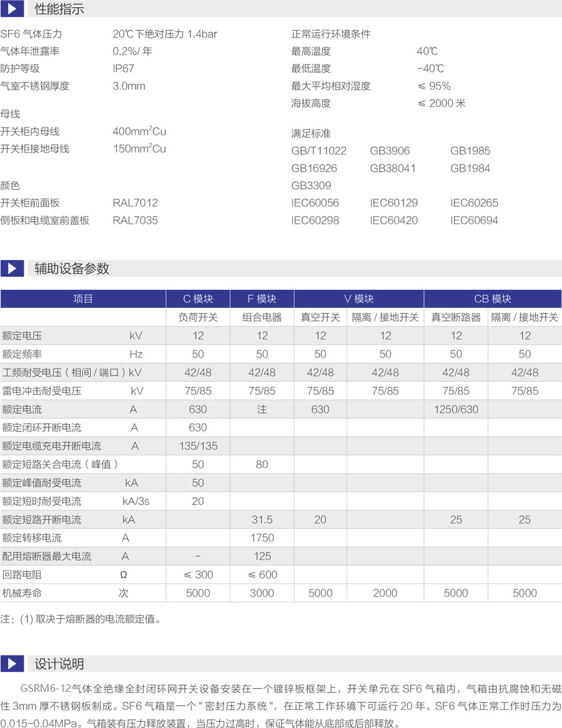Click the 1750 转移电流 value

point(262,538)
